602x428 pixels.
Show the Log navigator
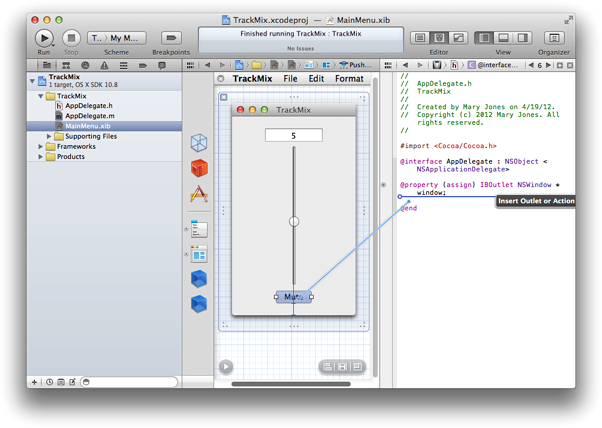162,65
